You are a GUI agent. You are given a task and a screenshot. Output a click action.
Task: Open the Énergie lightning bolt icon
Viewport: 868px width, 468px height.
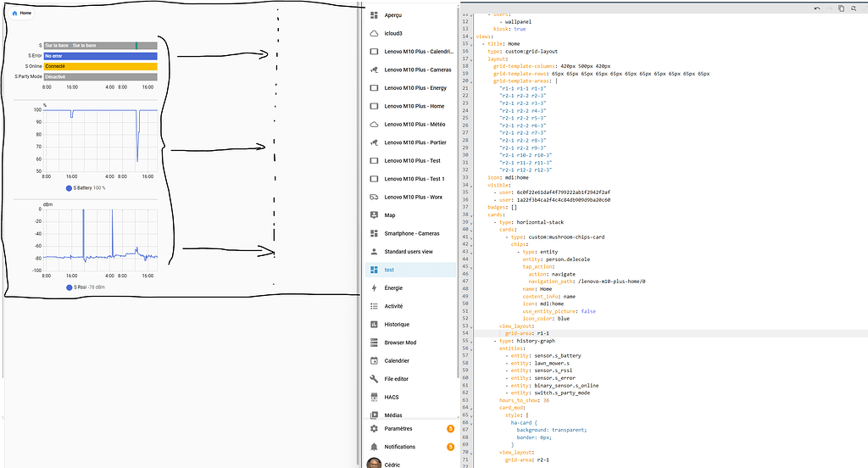[x=374, y=288]
